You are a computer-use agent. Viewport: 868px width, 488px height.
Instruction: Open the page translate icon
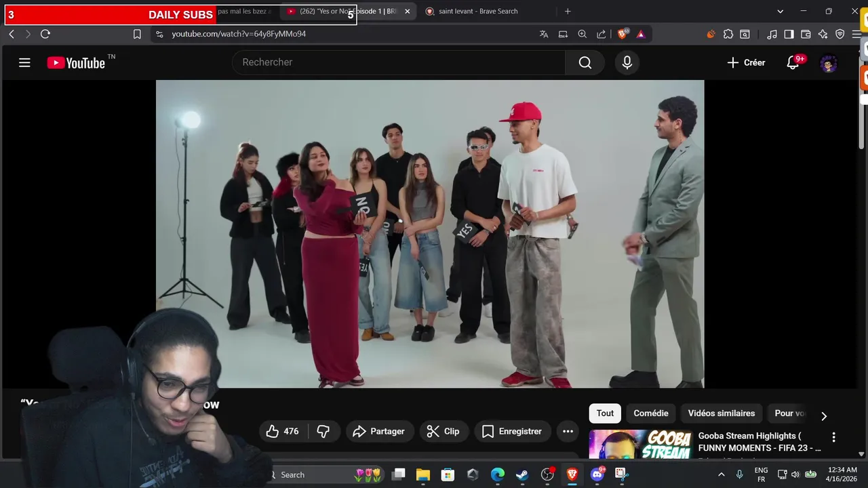[x=544, y=34]
